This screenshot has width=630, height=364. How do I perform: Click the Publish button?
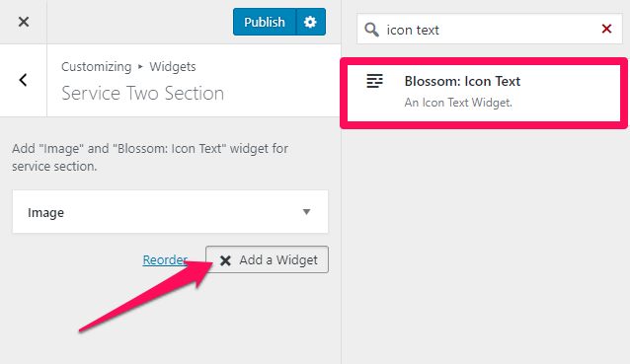click(x=265, y=22)
